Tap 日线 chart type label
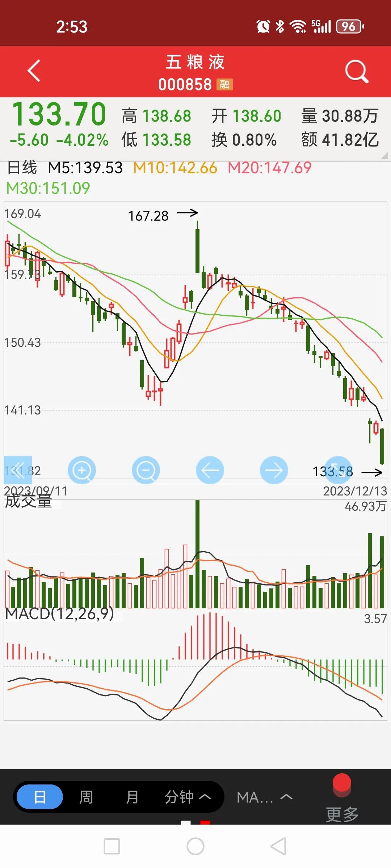The height and width of the screenshot is (868, 391). [x=22, y=168]
